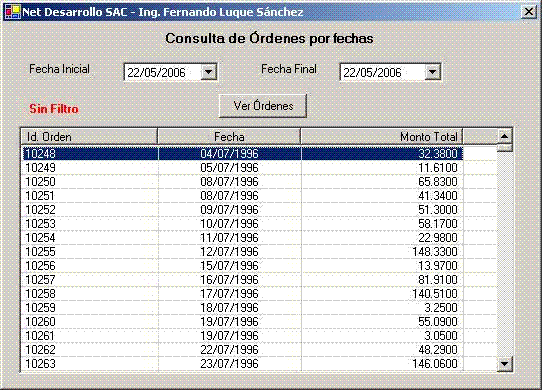Sort by the Fecha column header

229,137
